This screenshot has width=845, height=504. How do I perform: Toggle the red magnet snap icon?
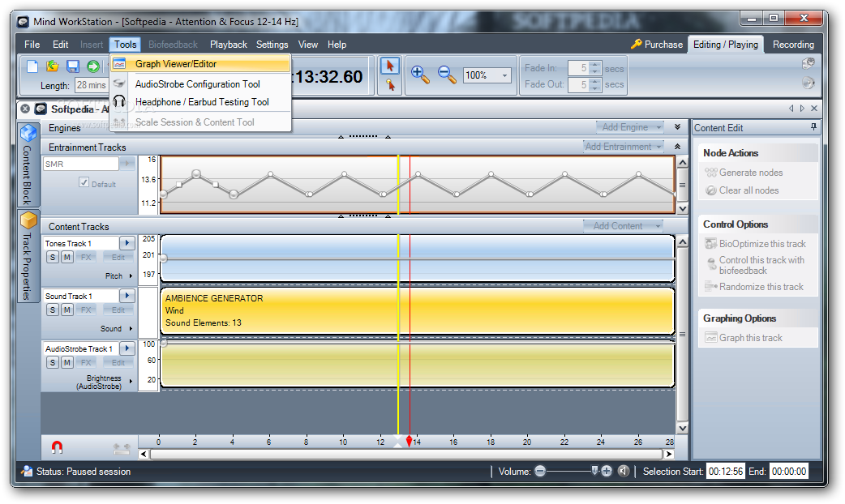click(57, 447)
